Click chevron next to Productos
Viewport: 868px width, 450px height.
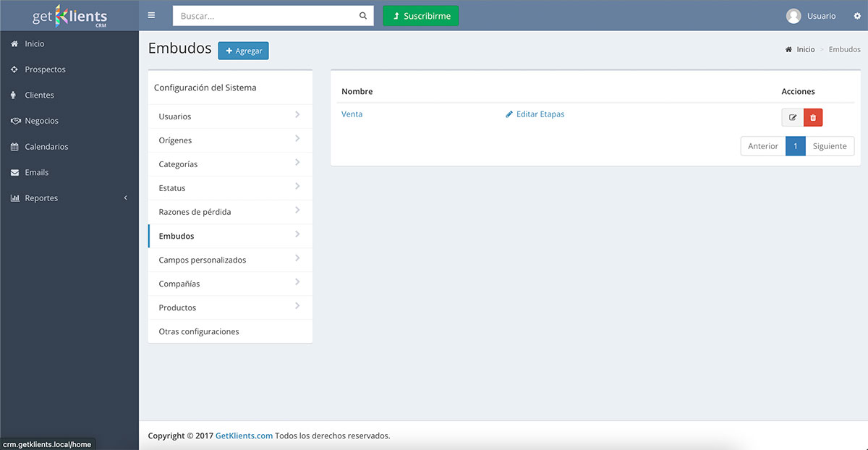coord(297,307)
